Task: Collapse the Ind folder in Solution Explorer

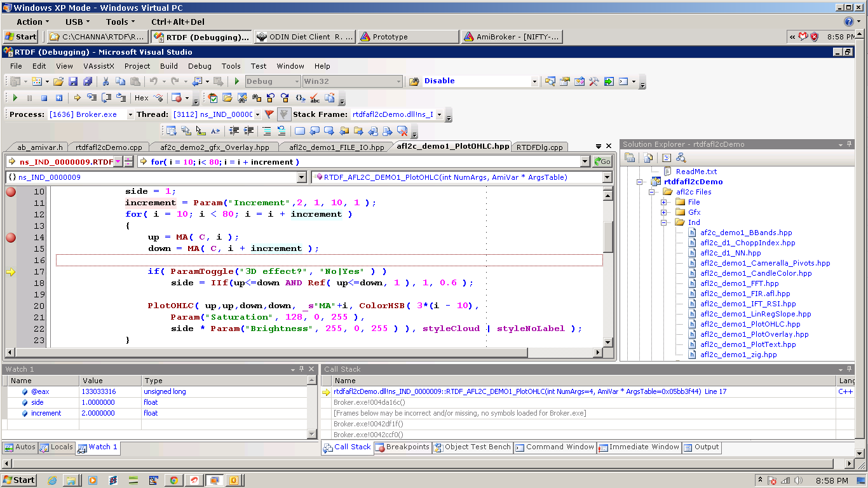Action: [x=664, y=222]
